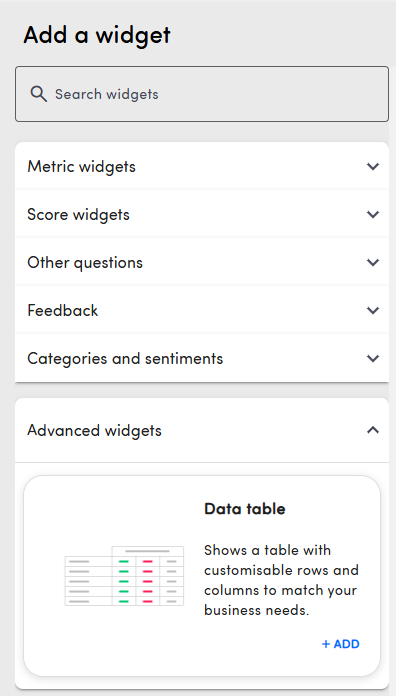396x696 pixels.
Task: Focus the Search widgets input field
Action: tap(202, 94)
